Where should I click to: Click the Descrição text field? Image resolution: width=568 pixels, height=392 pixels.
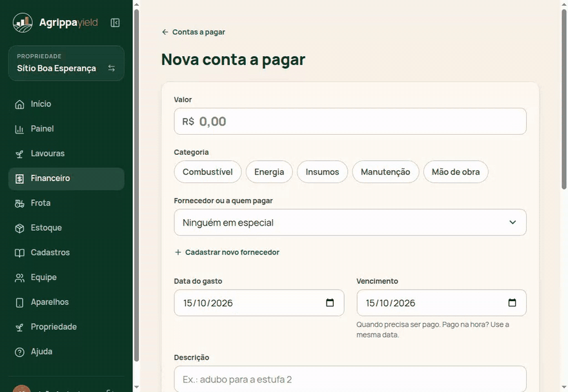[350, 379]
